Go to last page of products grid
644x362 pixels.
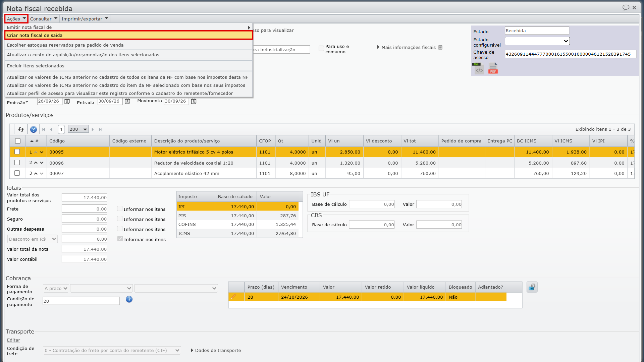point(100,129)
